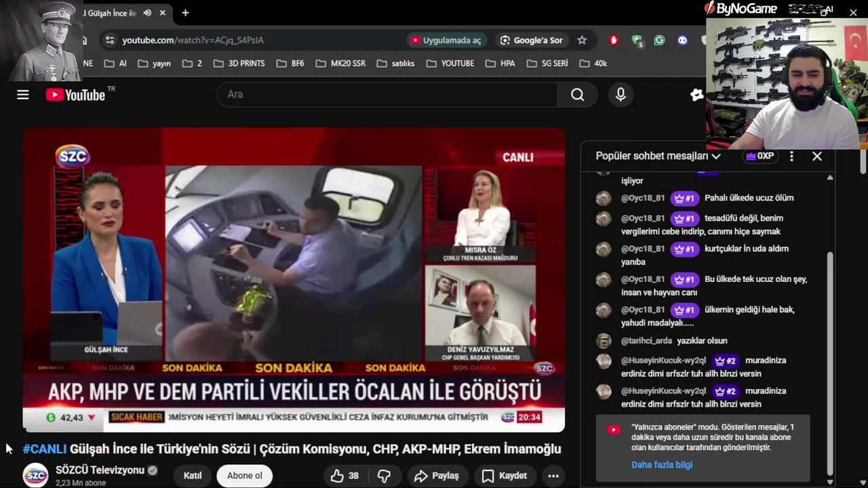Click the YouTube icon in subscribers-only notice

pos(614,430)
